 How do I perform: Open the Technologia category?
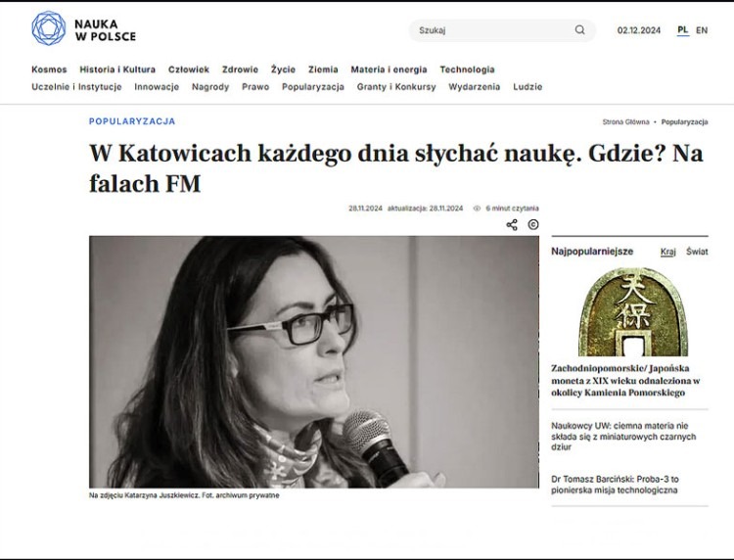pyautogui.click(x=467, y=70)
